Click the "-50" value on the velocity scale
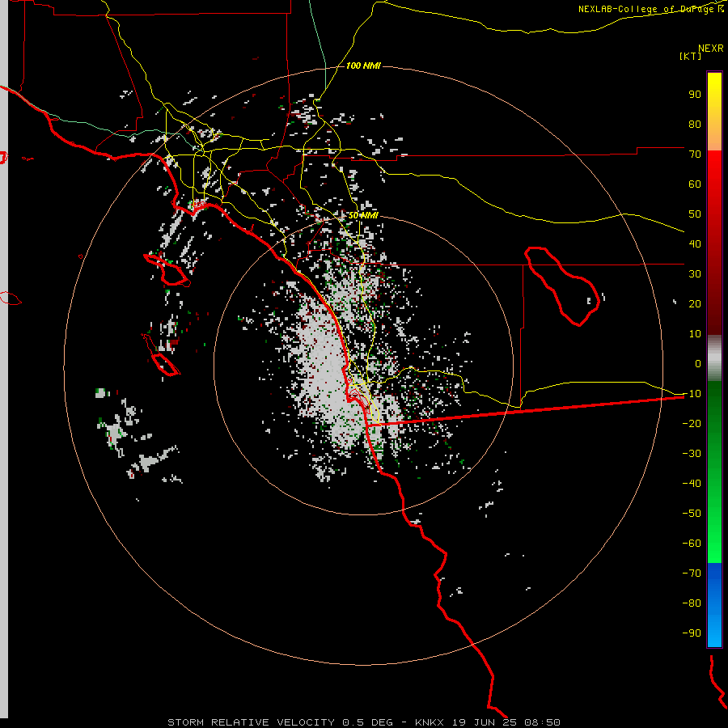 [x=692, y=514]
